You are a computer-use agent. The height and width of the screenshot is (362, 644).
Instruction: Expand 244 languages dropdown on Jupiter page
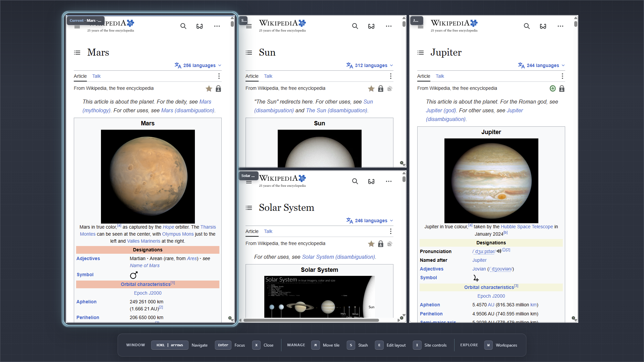point(542,65)
